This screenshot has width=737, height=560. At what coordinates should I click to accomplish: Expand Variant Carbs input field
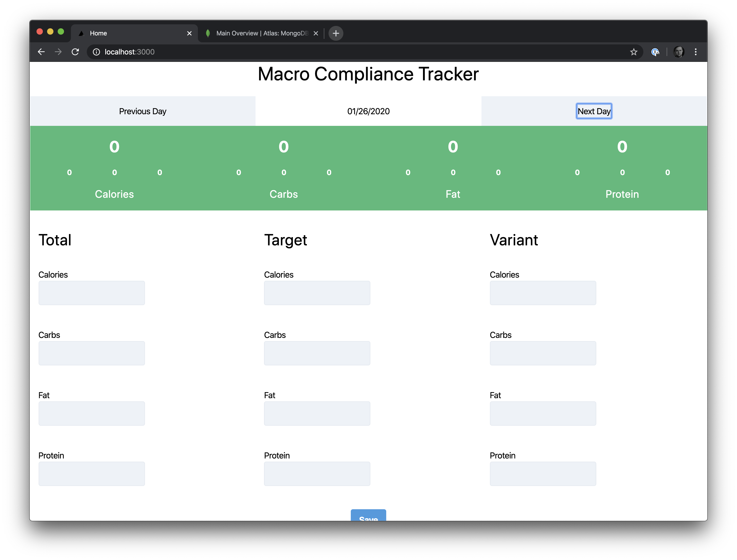[543, 353]
